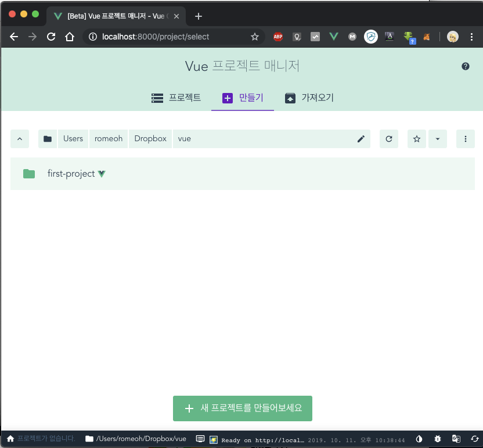Edit the folder path with pencil icon
The height and width of the screenshot is (448, 483).
click(x=361, y=139)
